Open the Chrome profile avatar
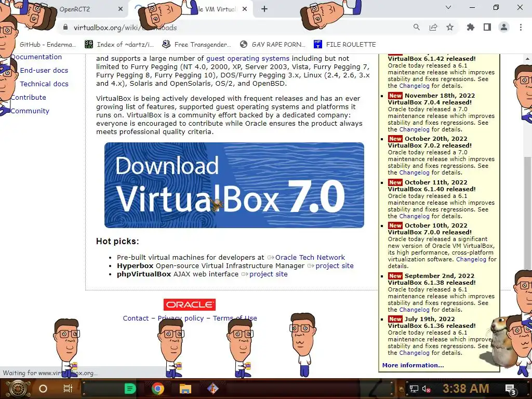The height and width of the screenshot is (399, 532). click(504, 27)
